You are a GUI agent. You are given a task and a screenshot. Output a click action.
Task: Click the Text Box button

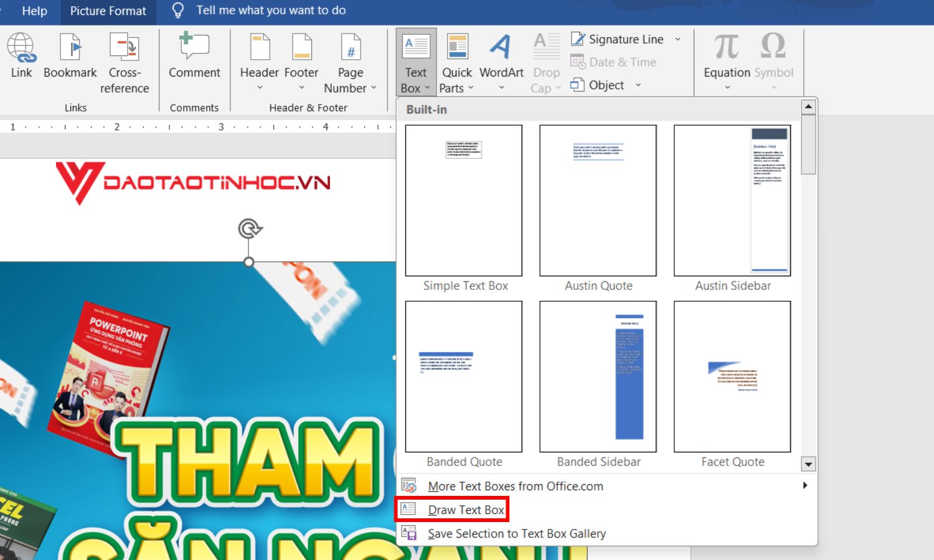416,63
